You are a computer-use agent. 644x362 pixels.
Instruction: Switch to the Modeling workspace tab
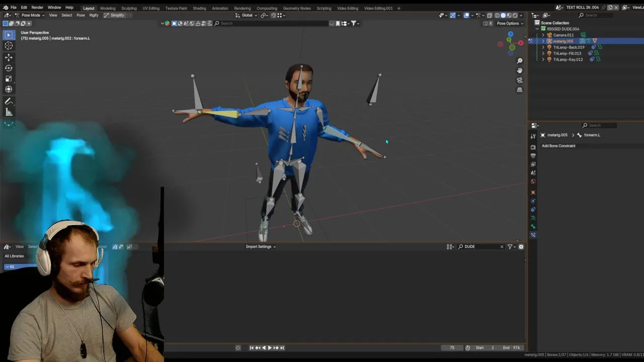point(108,8)
